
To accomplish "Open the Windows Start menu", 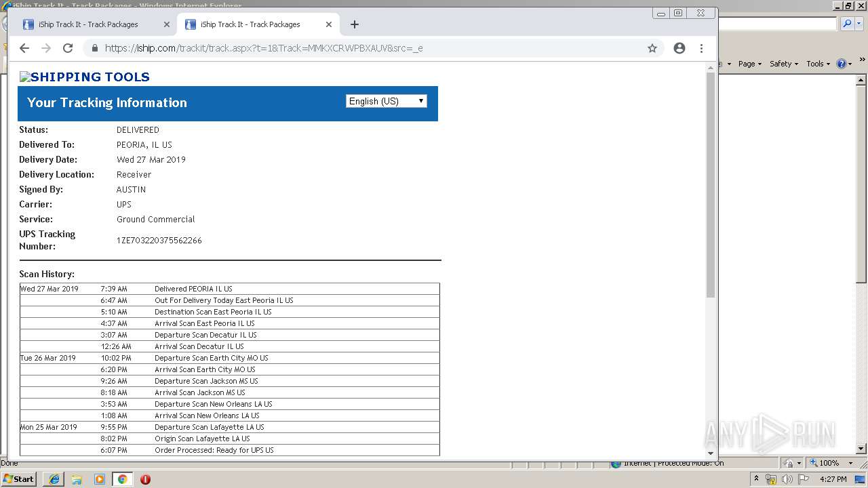I will coord(18,479).
